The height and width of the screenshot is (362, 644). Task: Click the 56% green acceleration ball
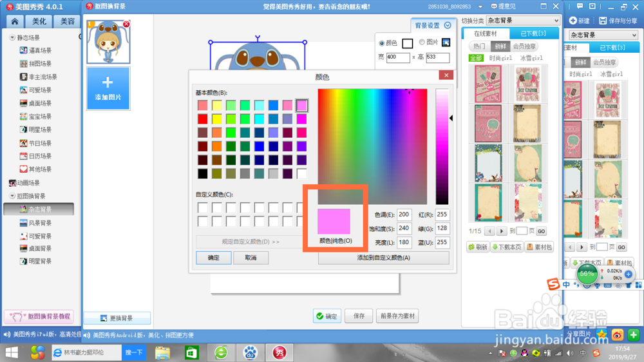587,274
